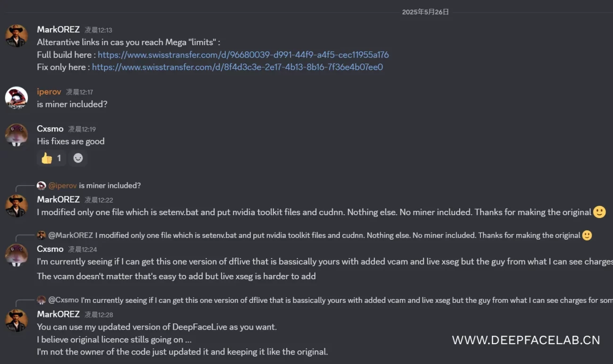Click the @MarkOREZ mention in the reply preview

click(71, 235)
